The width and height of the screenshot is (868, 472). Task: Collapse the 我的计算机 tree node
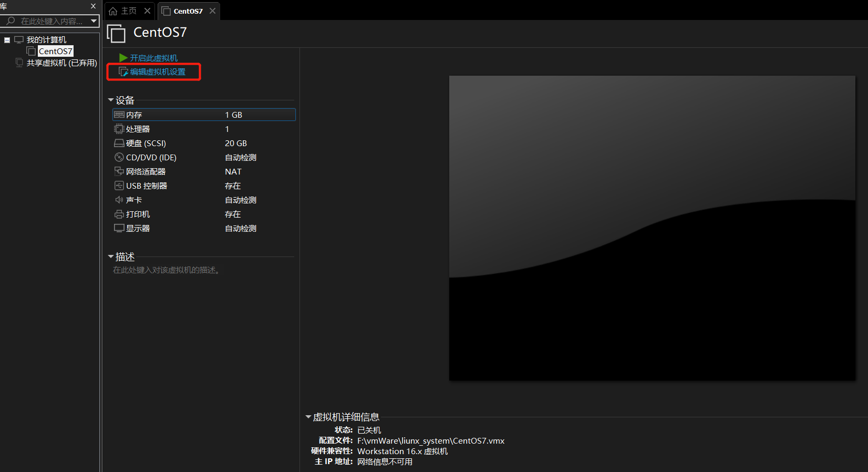pyautogui.click(x=7, y=40)
